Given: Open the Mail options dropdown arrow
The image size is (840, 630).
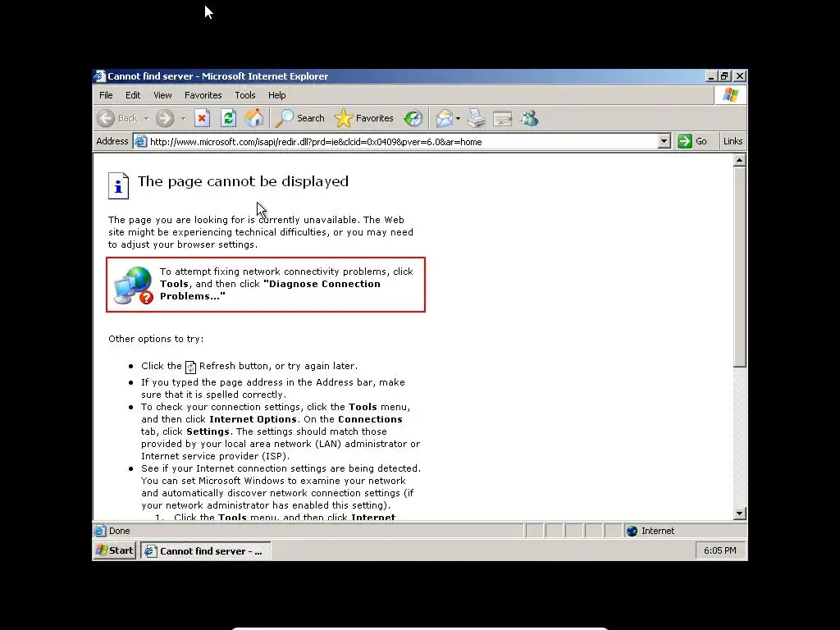Looking at the screenshot, I should pyautogui.click(x=458, y=118).
